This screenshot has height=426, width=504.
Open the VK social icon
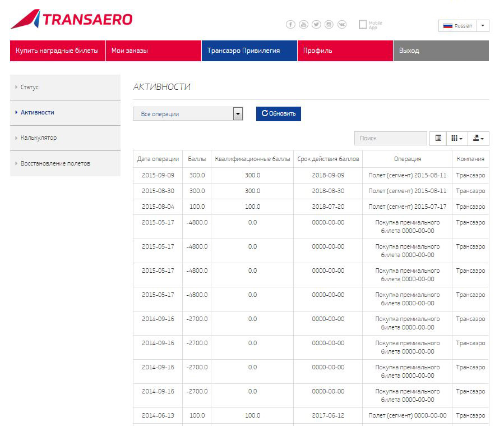pyautogui.click(x=342, y=25)
